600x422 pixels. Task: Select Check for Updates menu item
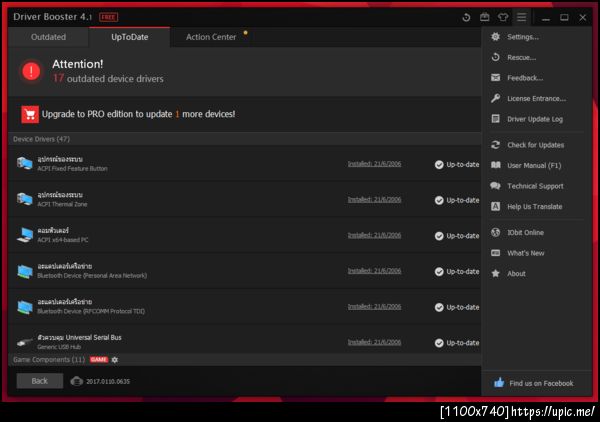point(535,145)
